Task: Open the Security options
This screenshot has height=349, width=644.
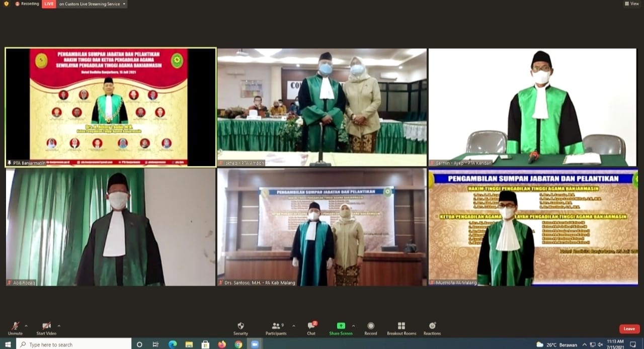Action: pyautogui.click(x=240, y=327)
